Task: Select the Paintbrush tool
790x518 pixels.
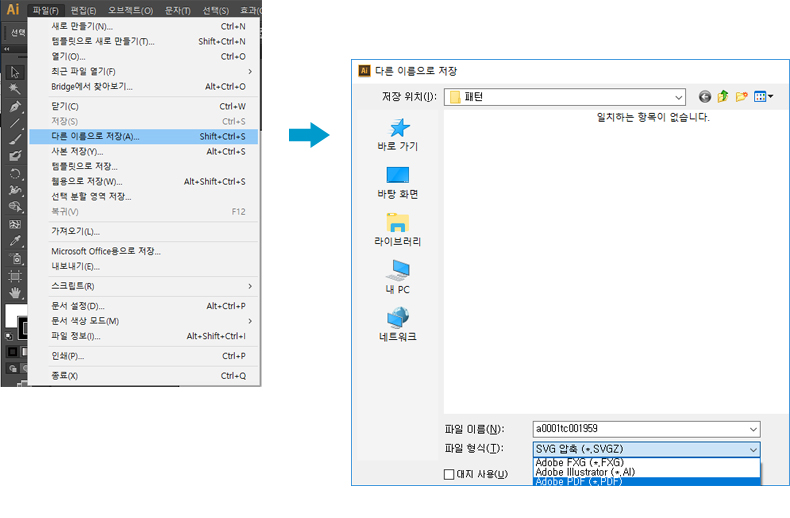Action: (15, 140)
